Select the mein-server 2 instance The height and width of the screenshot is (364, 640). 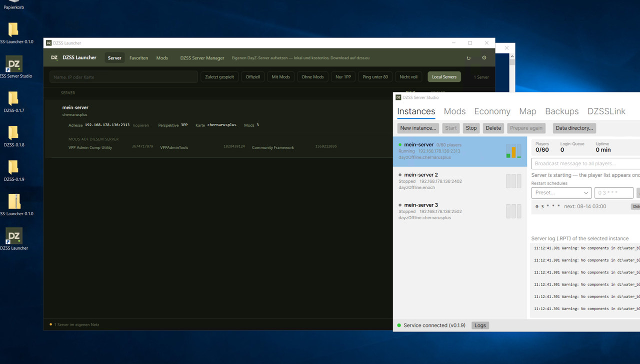click(x=460, y=181)
